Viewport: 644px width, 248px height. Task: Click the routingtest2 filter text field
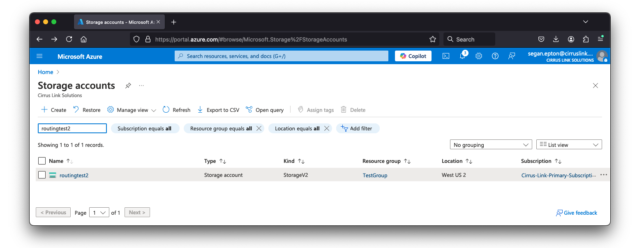click(x=72, y=128)
